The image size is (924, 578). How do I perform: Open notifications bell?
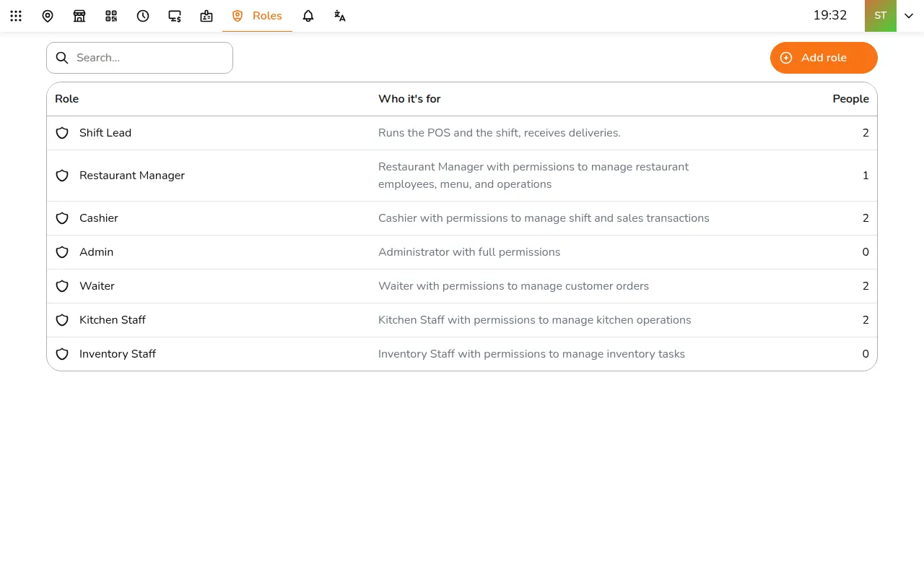coord(308,16)
